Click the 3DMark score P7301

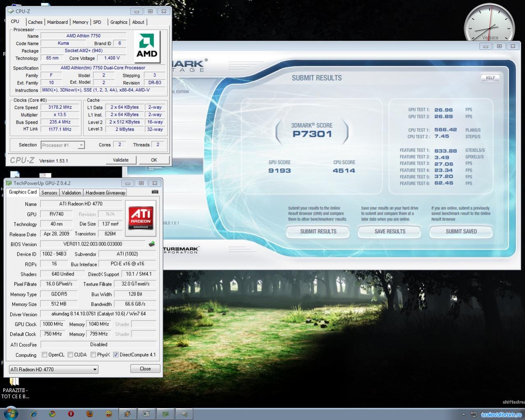coord(312,134)
